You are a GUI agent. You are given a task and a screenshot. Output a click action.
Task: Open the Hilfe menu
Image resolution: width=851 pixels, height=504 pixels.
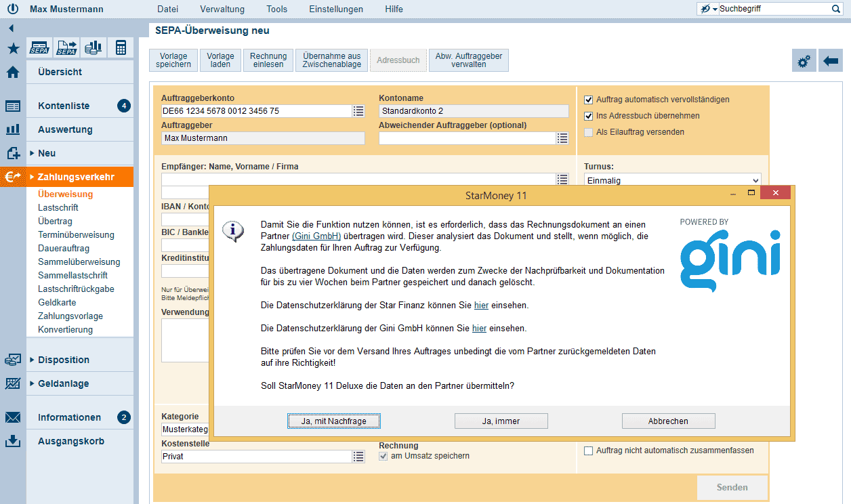coord(394,9)
